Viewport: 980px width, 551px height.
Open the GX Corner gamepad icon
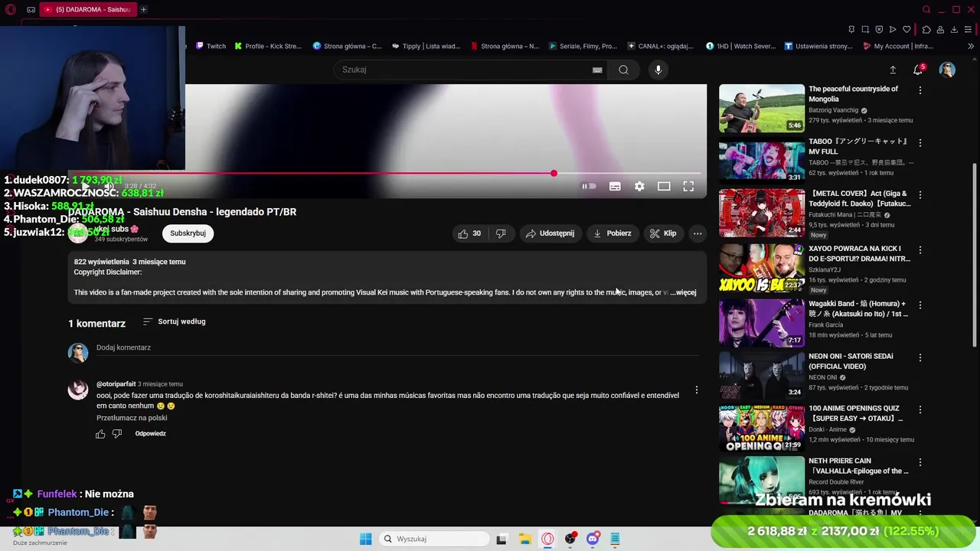[31, 9]
